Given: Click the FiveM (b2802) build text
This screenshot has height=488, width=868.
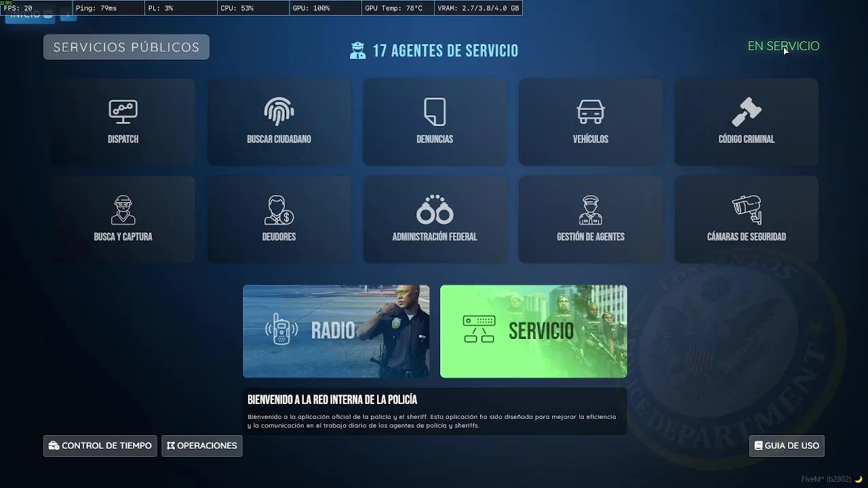Looking at the screenshot, I should tap(826, 479).
